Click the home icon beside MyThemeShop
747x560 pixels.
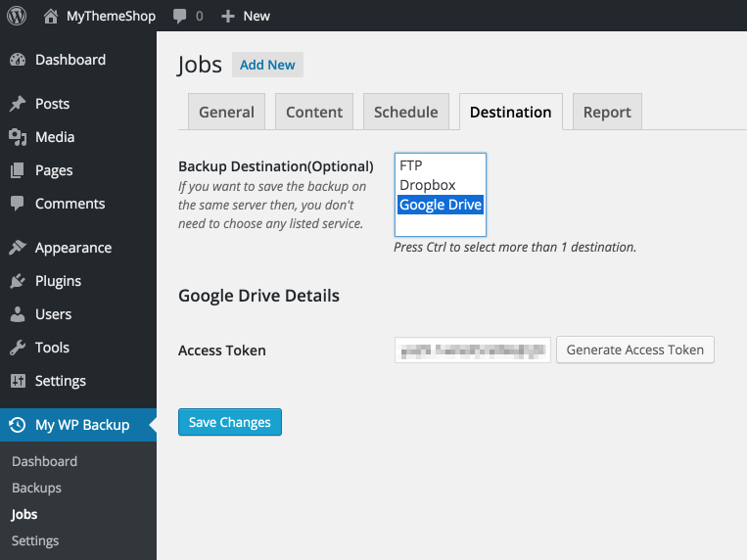pyautogui.click(x=51, y=17)
